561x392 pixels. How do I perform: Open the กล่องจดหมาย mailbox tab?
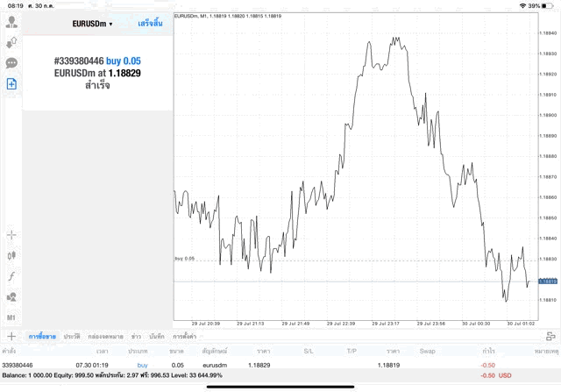pyautogui.click(x=105, y=337)
